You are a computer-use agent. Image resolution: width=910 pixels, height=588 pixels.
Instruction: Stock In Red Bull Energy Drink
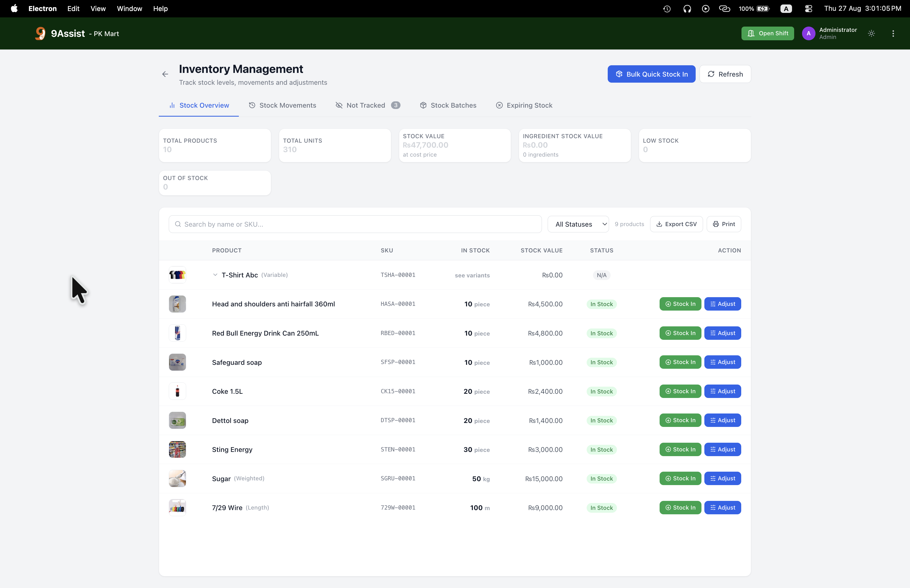(680, 333)
